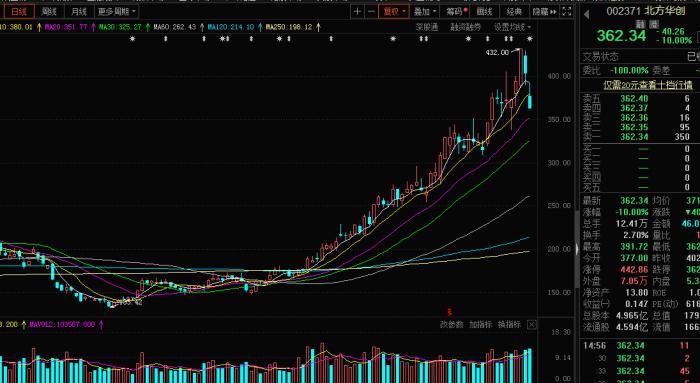Zoom out the chart with minus icon

tap(371, 12)
